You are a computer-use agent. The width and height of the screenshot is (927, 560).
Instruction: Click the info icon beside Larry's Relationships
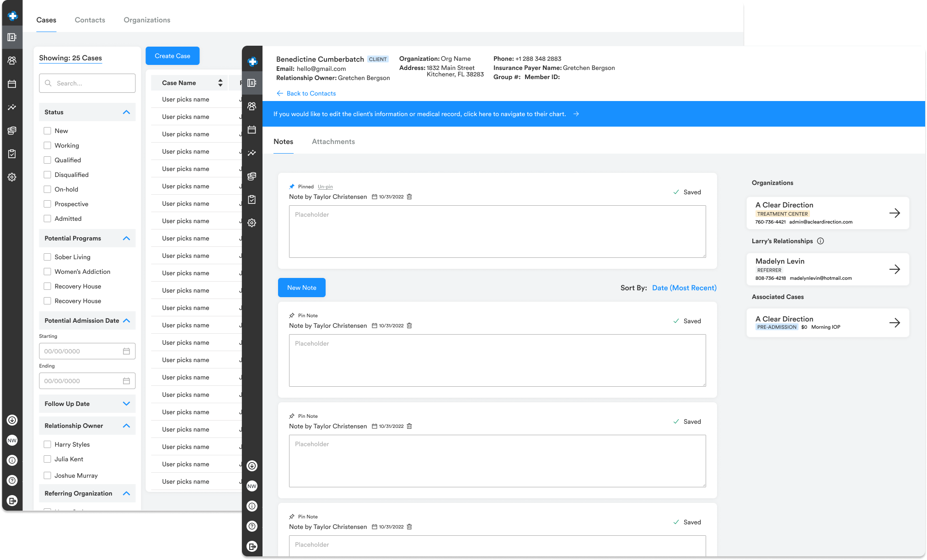pos(820,241)
